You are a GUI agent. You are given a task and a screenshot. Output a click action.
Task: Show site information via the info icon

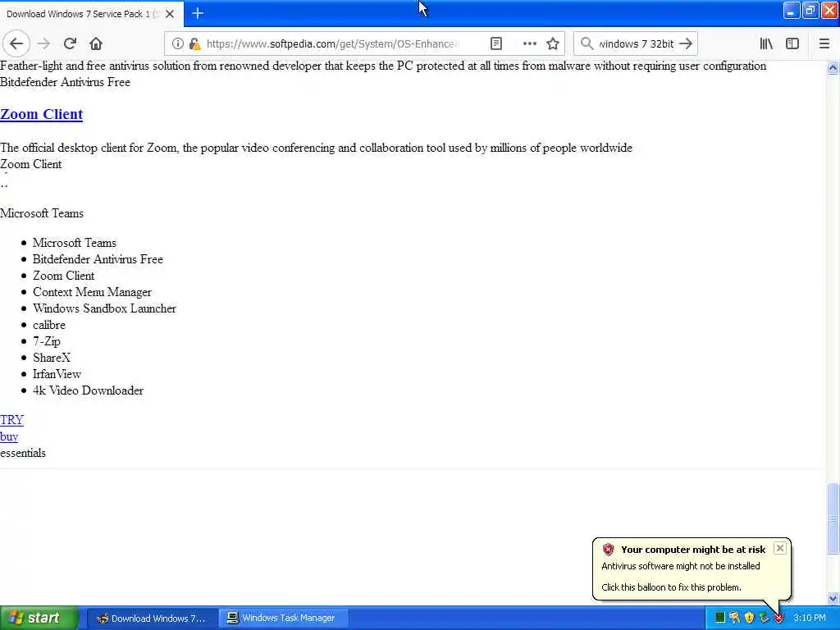pyautogui.click(x=178, y=43)
